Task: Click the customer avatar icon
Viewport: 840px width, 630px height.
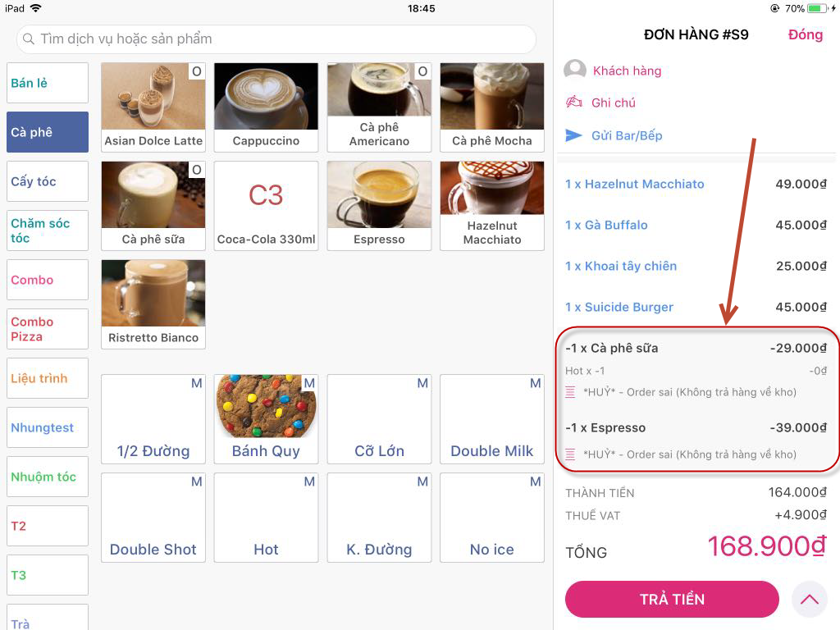Action: click(x=575, y=71)
